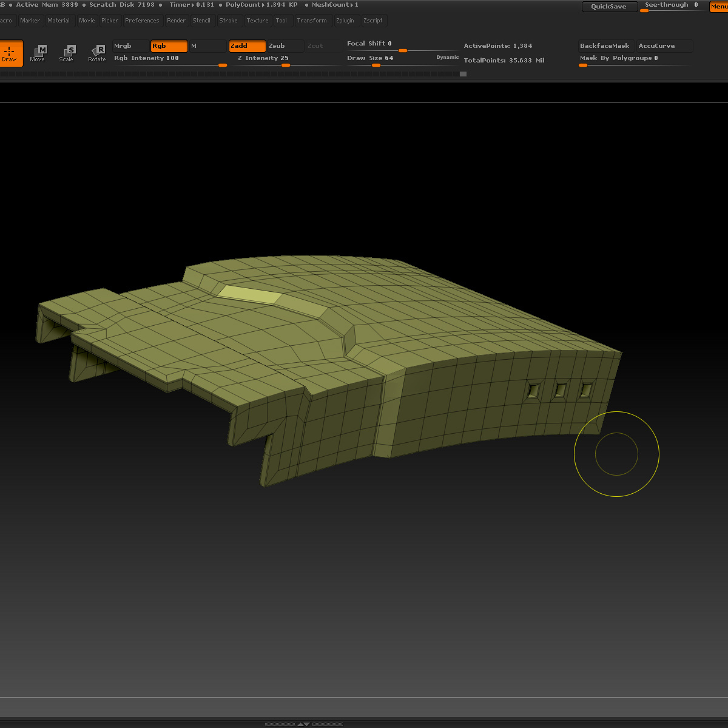Switch to Move mode
728x728 pixels.
[x=38, y=53]
